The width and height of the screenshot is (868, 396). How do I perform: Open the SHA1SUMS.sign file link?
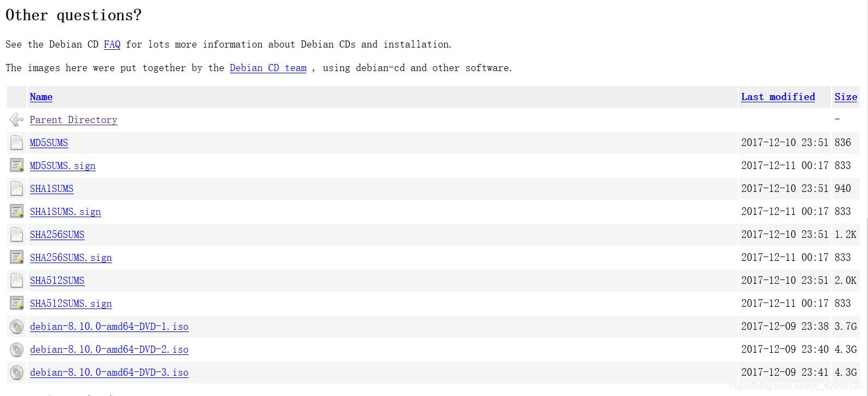point(65,212)
